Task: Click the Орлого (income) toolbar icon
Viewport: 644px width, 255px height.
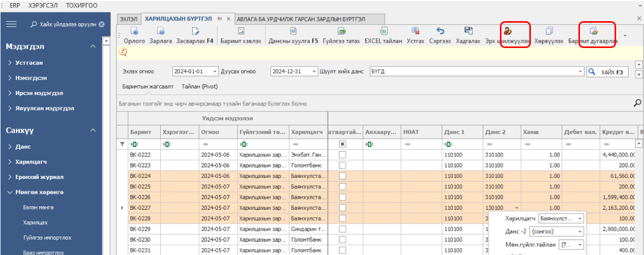Action: [134, 31]
